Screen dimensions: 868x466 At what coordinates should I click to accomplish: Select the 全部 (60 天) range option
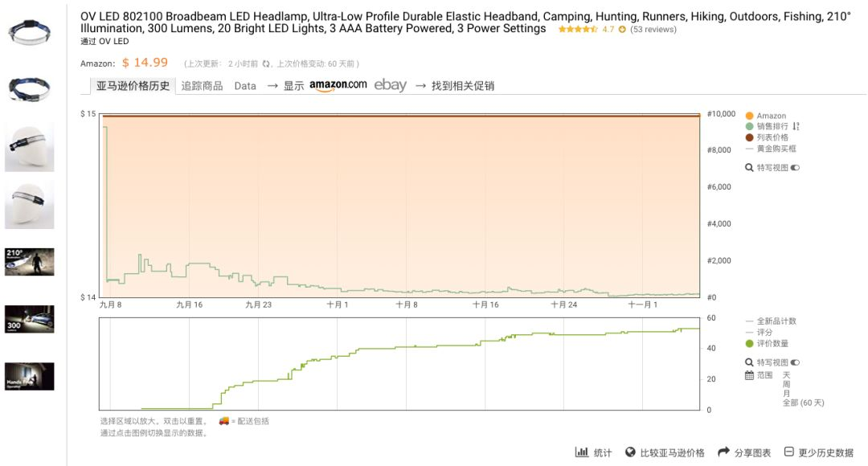pyautogui.click(x=803, y=403)
